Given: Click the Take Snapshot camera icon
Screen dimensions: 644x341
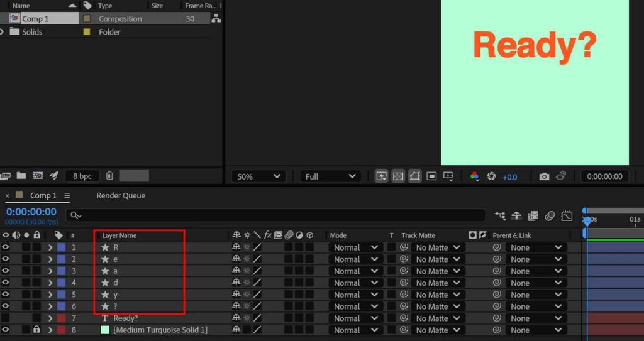Looking at the screenshot, I should click(x=544, y=176).
